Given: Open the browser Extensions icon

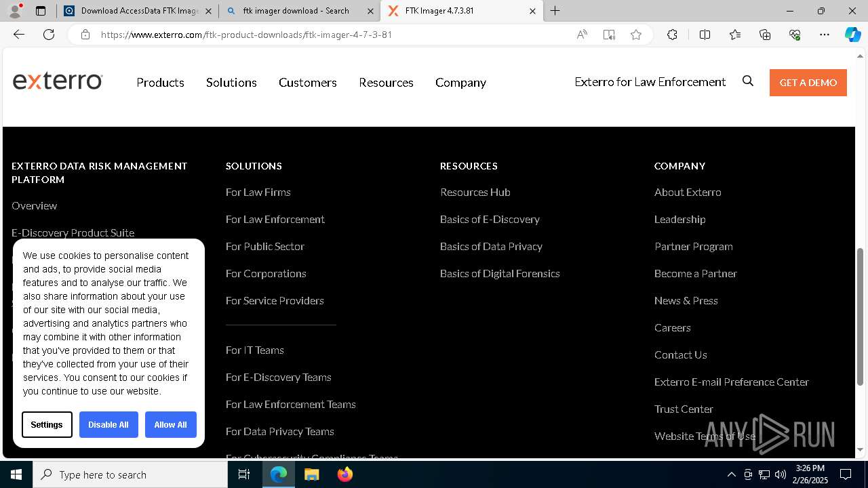Looking at the screenshot, I should [x=672, y=35].
